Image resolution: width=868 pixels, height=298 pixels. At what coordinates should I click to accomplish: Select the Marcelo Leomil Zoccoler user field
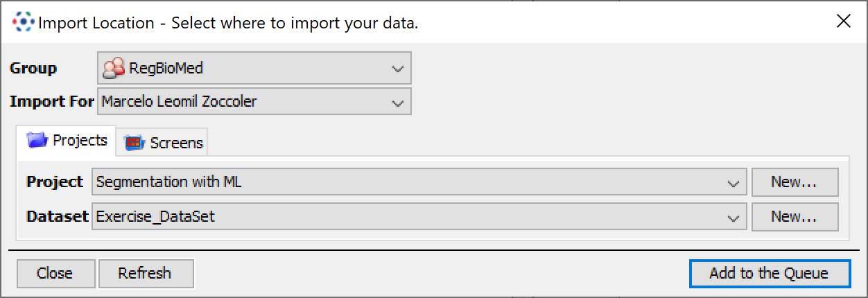point(254,101)
